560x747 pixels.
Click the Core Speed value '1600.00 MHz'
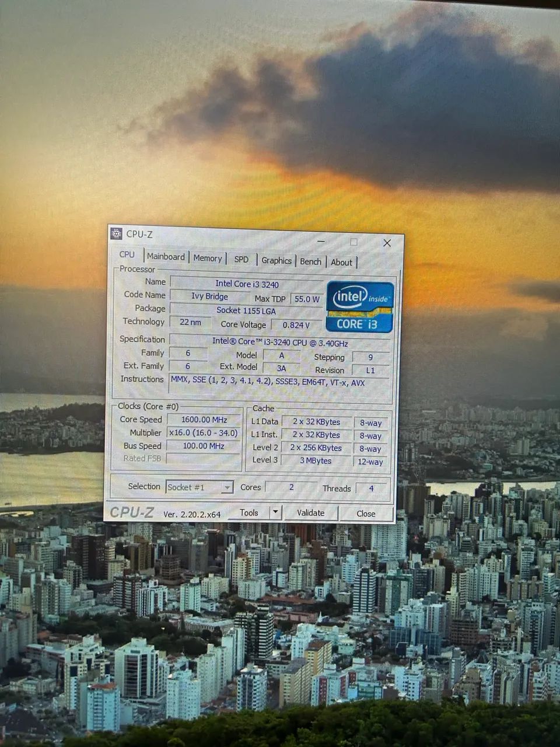(x=204, y=420)
